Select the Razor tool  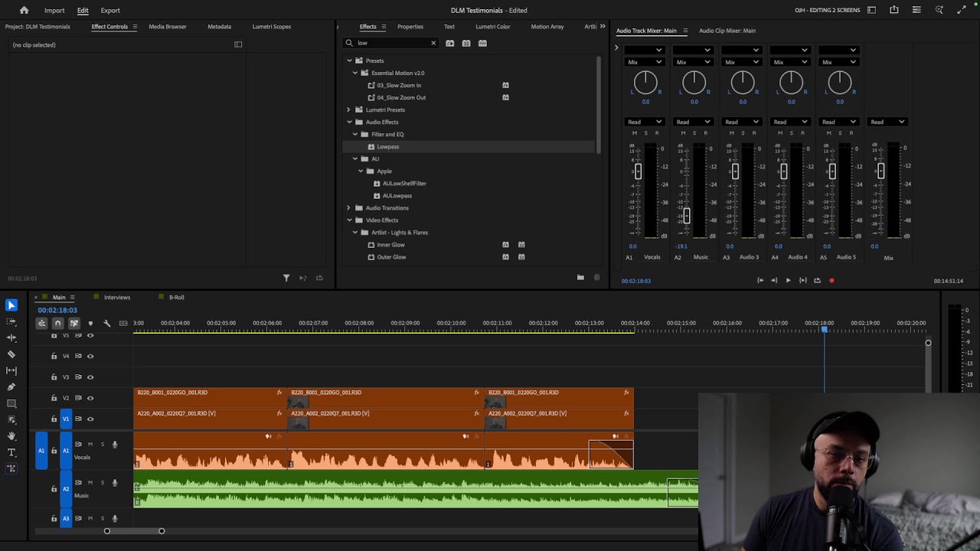click(x=11, y=354)
